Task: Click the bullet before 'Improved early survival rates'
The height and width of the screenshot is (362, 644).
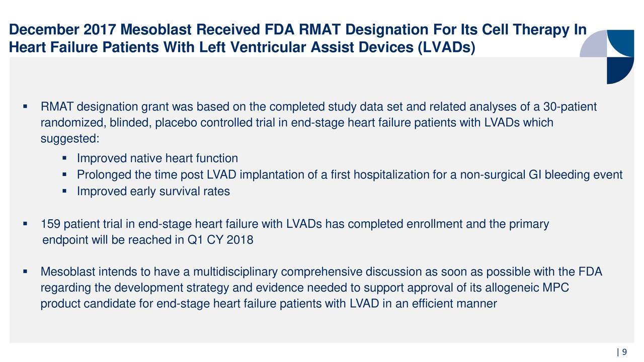Action: 64,192
